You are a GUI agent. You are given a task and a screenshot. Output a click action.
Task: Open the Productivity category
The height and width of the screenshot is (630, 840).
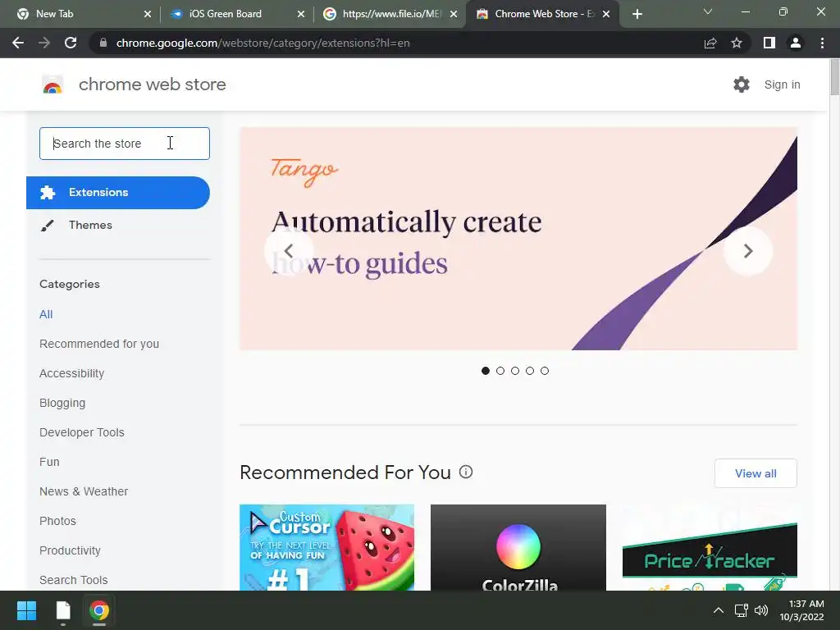click(x=70, y=550)
